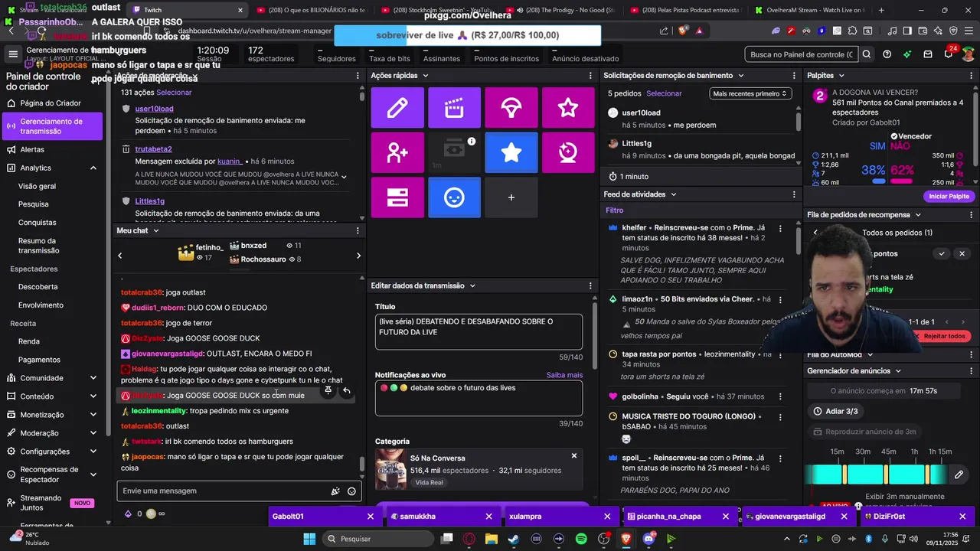Open Visão geral under Analytics

click(37, 186)
